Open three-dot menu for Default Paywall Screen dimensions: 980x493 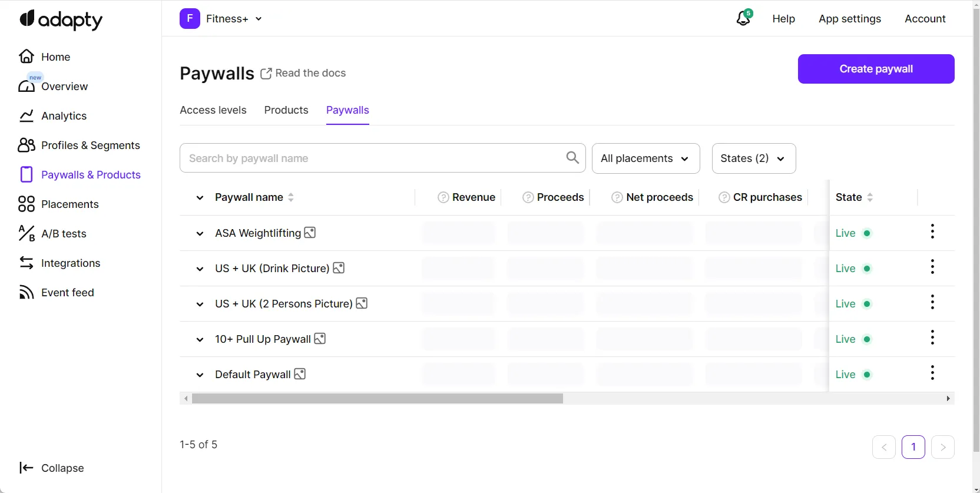pos(932,373)
